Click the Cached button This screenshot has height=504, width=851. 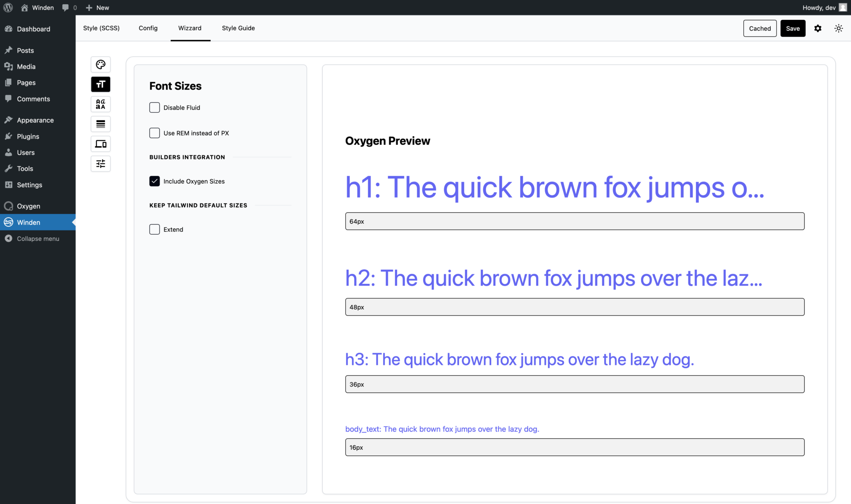(x=760, y=28)
